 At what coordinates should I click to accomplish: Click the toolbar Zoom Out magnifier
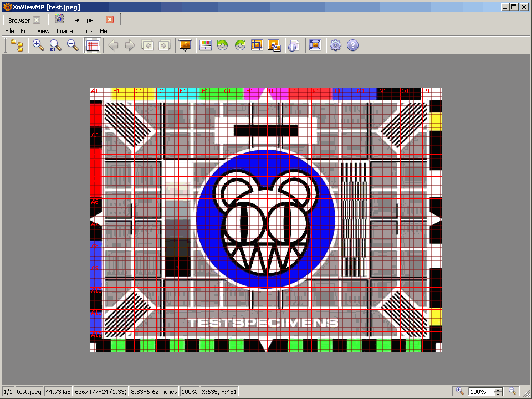(73, 45)
